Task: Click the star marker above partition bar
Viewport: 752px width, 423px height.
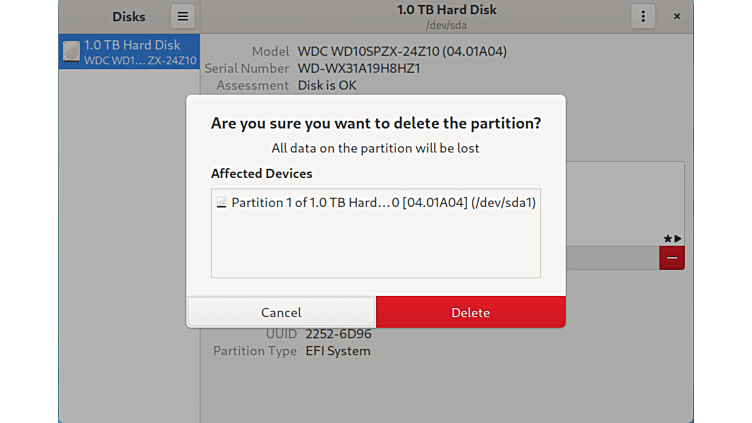Action: (x=667, y=238)
